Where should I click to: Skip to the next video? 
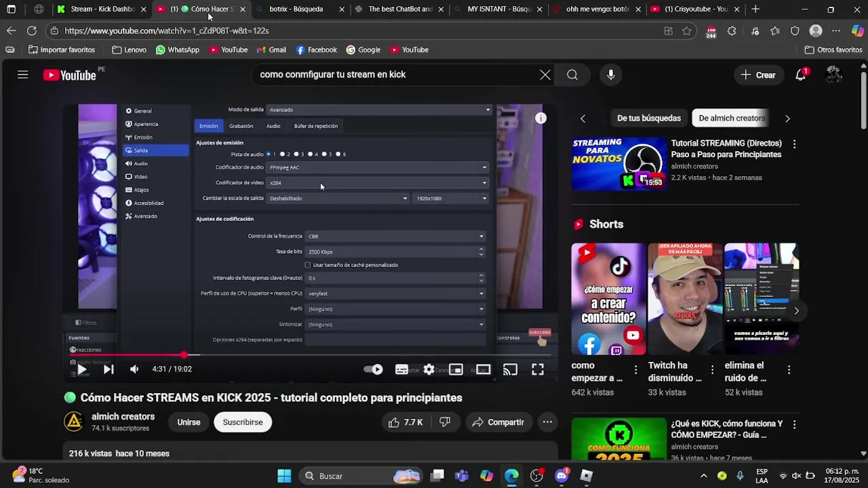(108, 369)
